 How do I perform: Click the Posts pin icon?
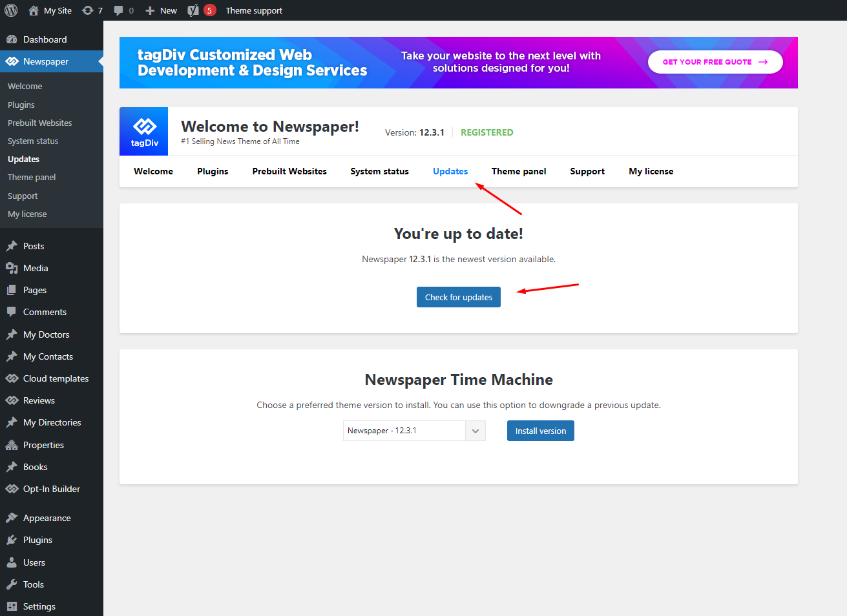(x=12, y=246)
